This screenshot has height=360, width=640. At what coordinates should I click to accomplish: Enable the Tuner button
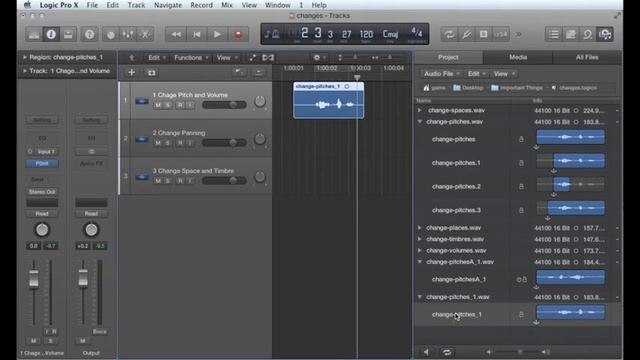pos(466,34)
